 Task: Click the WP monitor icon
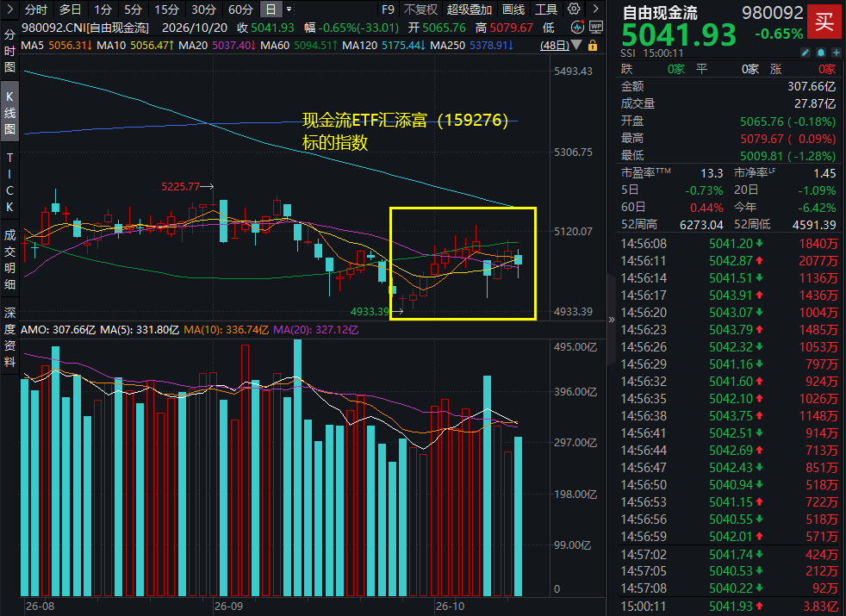(596, 28)
